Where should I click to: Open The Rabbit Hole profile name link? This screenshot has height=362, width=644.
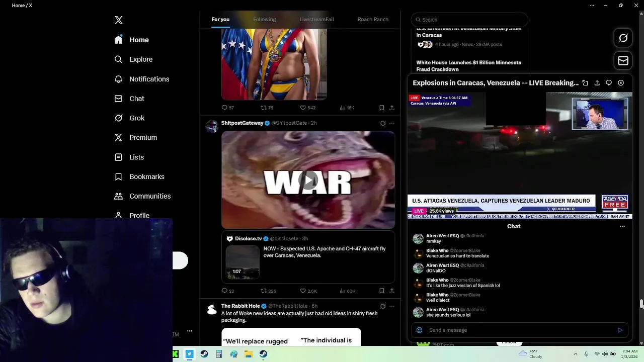240,306
